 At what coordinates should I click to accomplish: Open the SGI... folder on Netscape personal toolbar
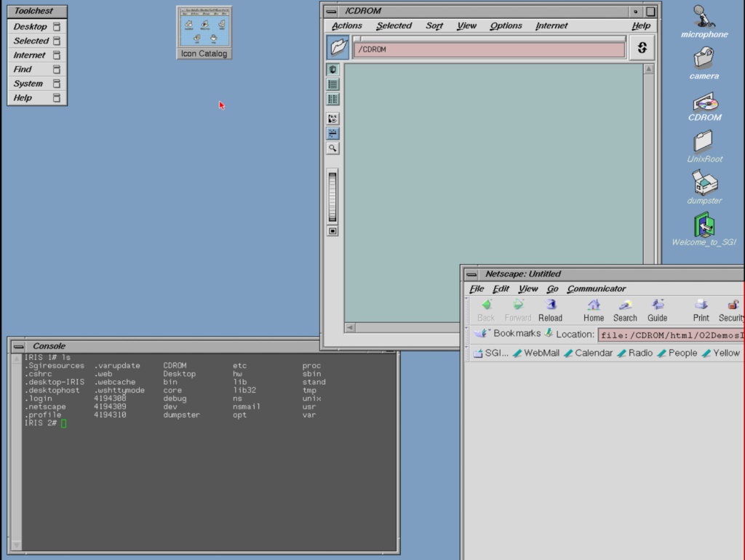[491, 353]
